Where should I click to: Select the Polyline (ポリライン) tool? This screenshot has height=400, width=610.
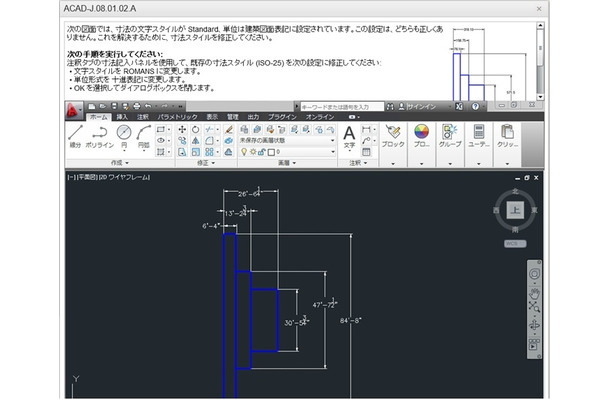pyautogui.click(x=99, y=136)
